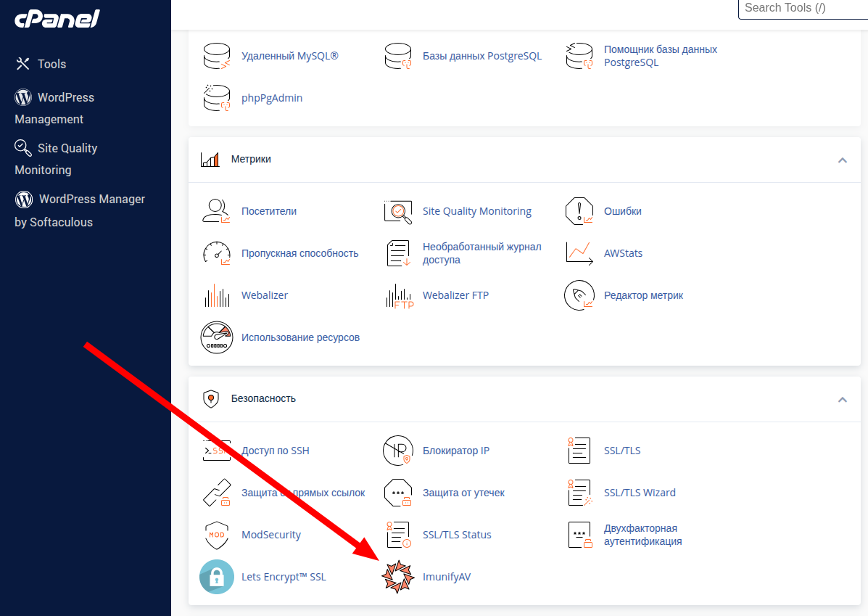Click the Webalizer FTP icon
The height and width of the screenshot is (616, 868).
pyautogui.click(x=399, y=295)
